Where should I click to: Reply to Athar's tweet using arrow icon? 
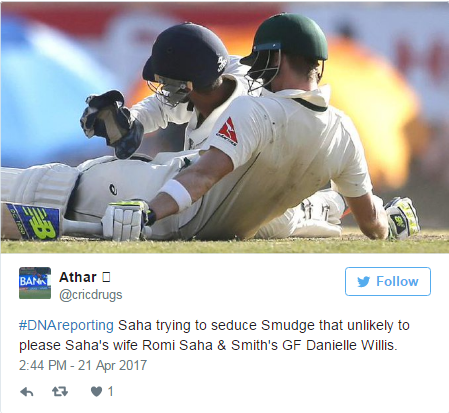[27, 392]
